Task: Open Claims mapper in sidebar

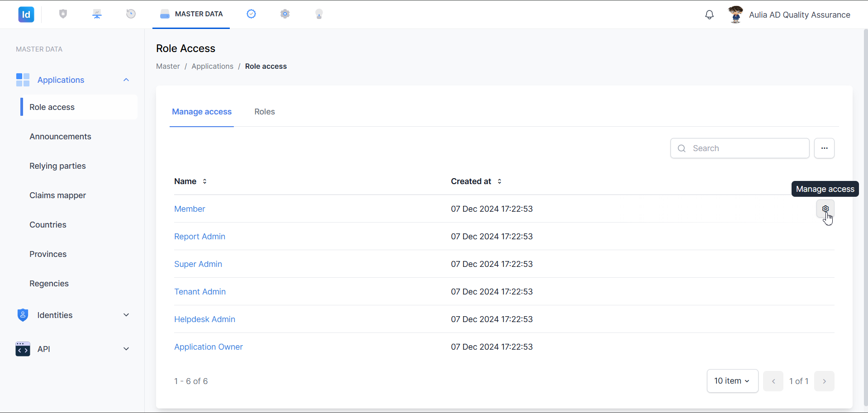Action: (57, 195)
